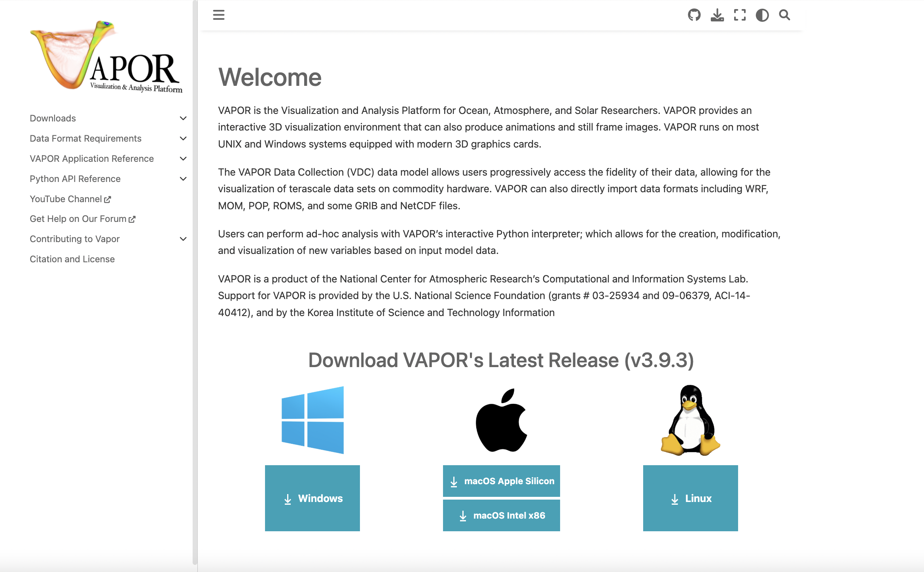Click the Linux Tux penguin image
The height and width of the screenshot is (572, 924).
click(691, 420)
